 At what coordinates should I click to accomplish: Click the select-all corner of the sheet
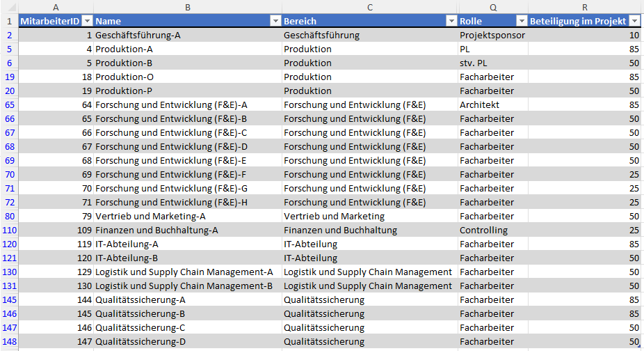(x=9, y=7)
